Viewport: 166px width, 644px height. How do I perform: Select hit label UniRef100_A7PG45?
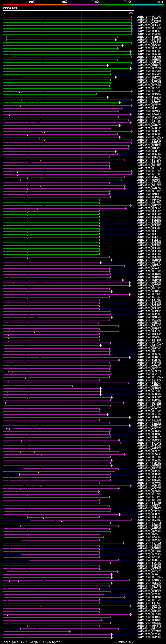point(149,283)
